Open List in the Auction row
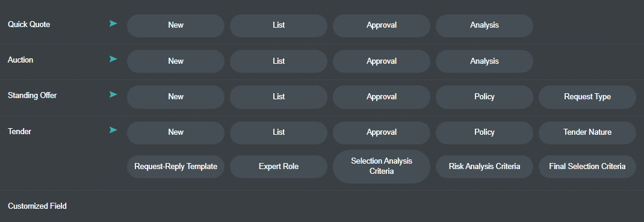The width and height of the screenshot is (644, 222). [279, 61]
